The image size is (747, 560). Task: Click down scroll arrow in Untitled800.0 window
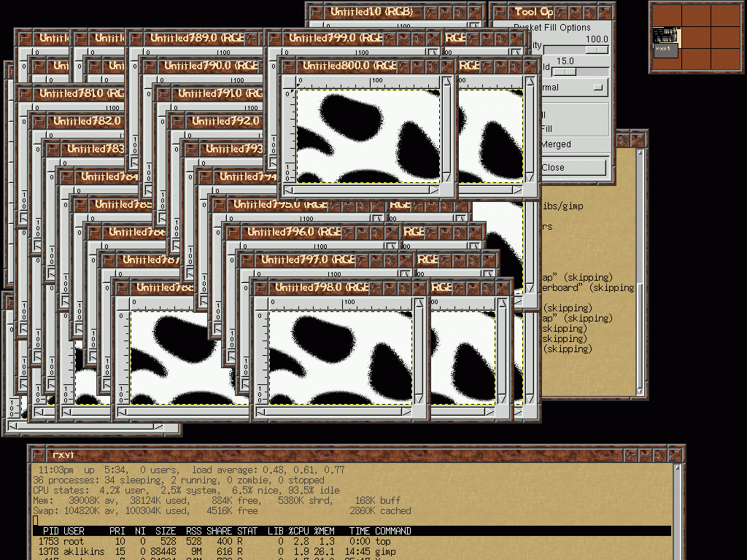point(446,177)
